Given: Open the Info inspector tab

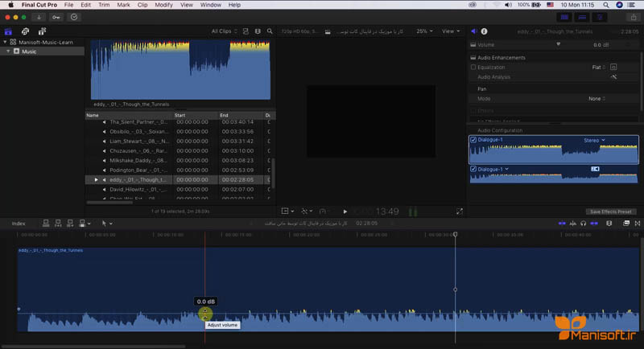Looking at the screenshot, I should point(485,31).
